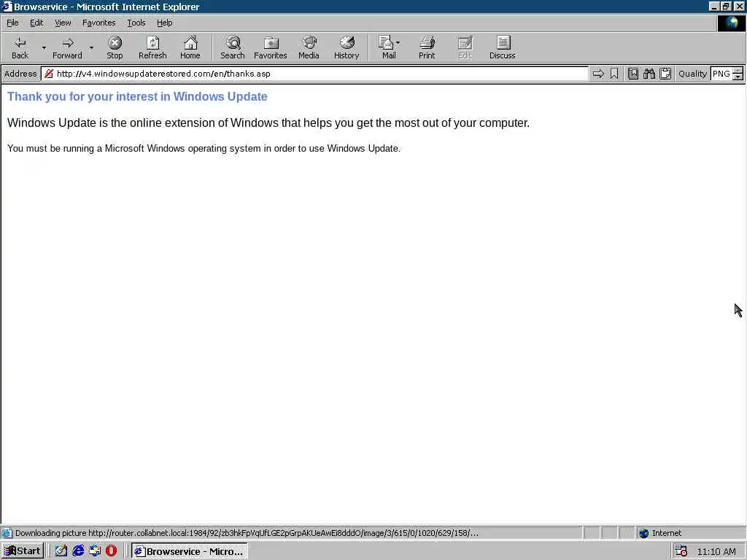Reload the page with Refresh
Viewport: 747px width, 560px height.
(x=152, y=47)
